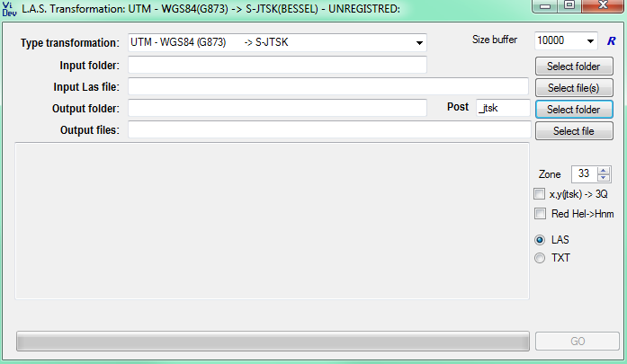Click the Output files text field
Screen dimensions: 627x364
pyautogui.click(x=328, y=130)
